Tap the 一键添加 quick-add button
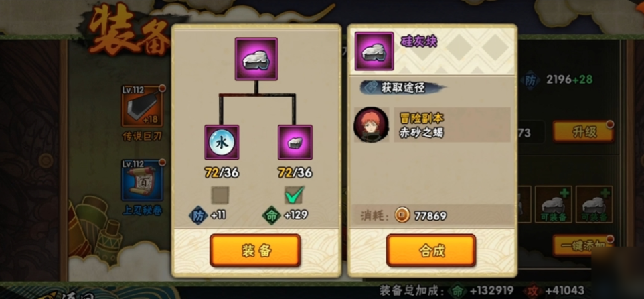This screenshot has height=299, width=644. 582,245
